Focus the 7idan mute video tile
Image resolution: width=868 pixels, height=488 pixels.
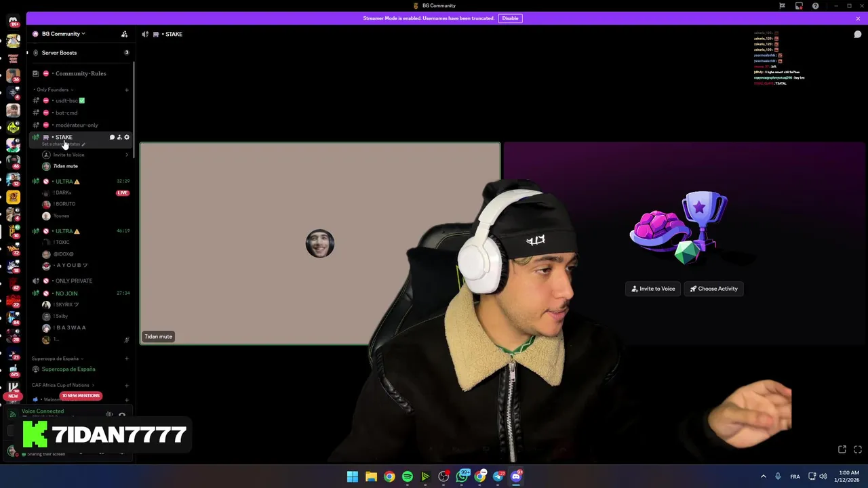pos(320,243)
